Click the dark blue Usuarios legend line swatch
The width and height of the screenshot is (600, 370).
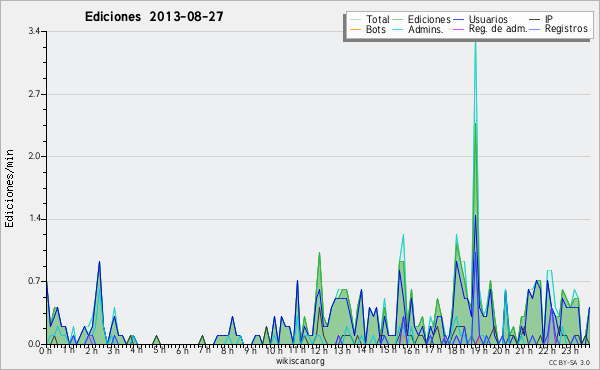click(x=458, y=19)
